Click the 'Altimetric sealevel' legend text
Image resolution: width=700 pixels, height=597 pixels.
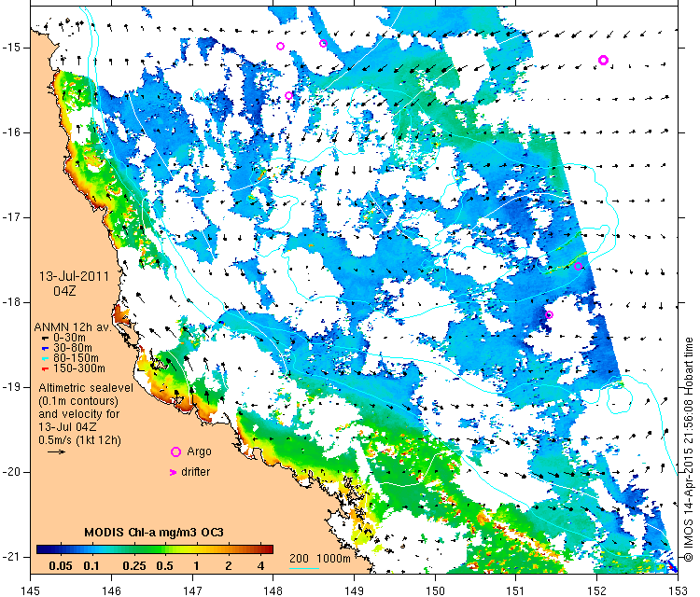pos(86,388)
